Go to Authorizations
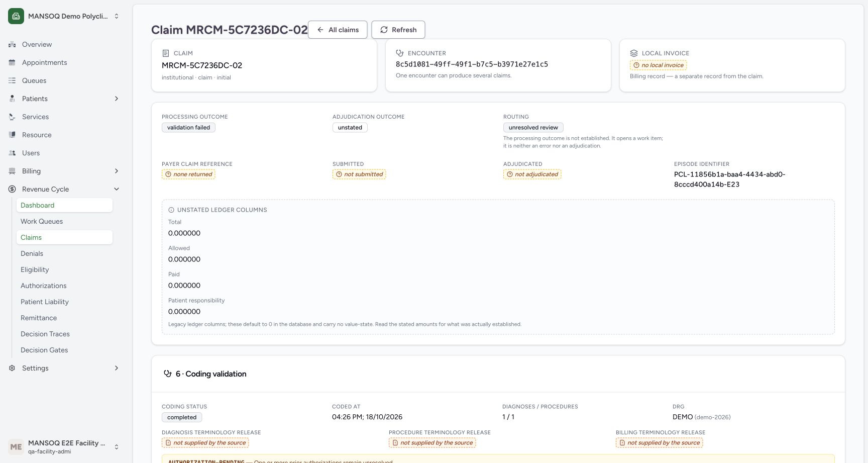Screen dimensions: 868x463 click(x=64, y=286)
